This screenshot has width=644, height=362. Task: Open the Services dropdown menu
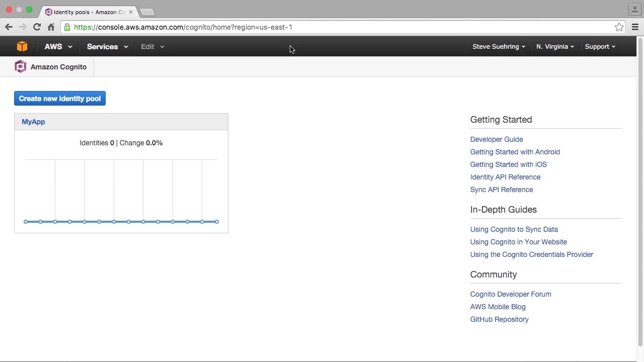(107, 46)
